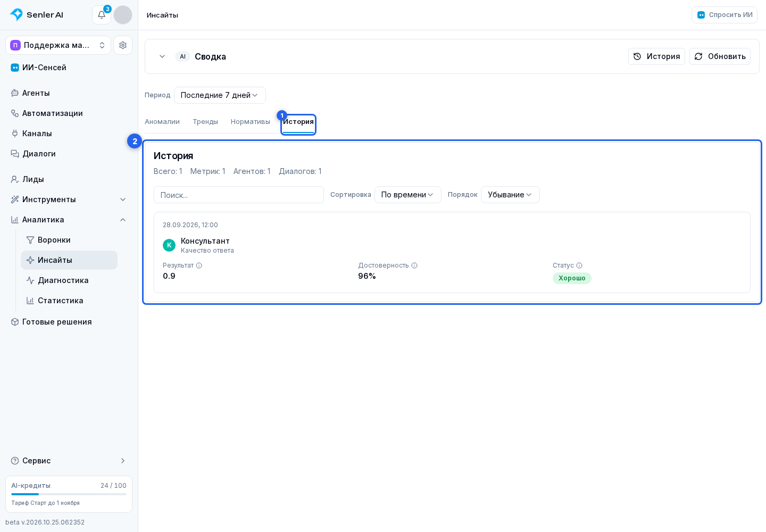Open workspace settings gear
The image size is (766, 532).
(x=123, y=45)
